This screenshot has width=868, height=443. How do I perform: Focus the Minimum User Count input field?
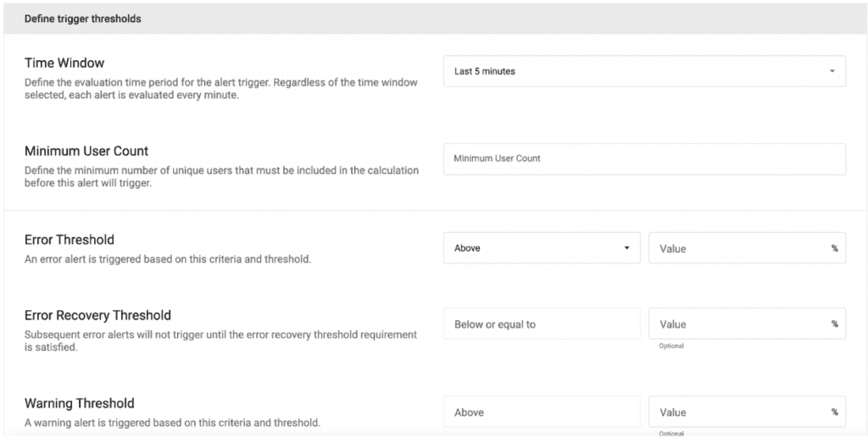click(x=643, y=158)
